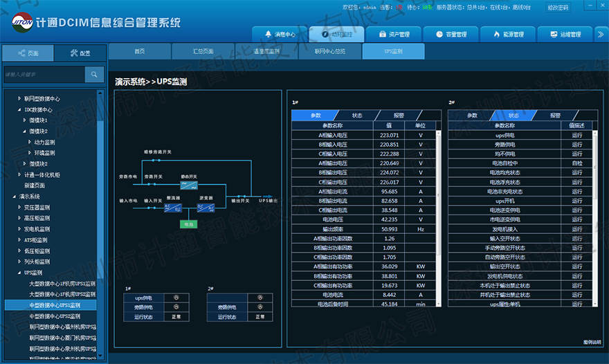Expand the 变压器监测 tree node
The height and width of the screenshot is (364, 609).
[20, 207]
